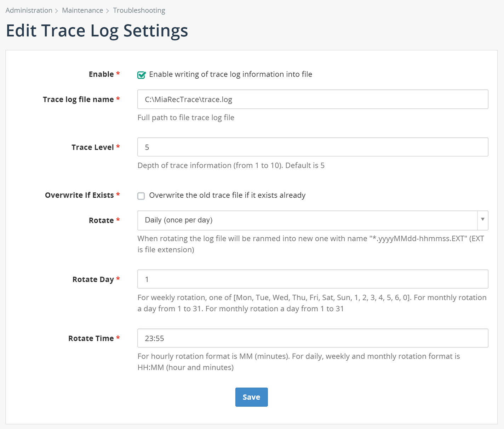Click the Rotate dropdown arrow
The height and width of the screenshot is (429, 504).
[483, 220]
